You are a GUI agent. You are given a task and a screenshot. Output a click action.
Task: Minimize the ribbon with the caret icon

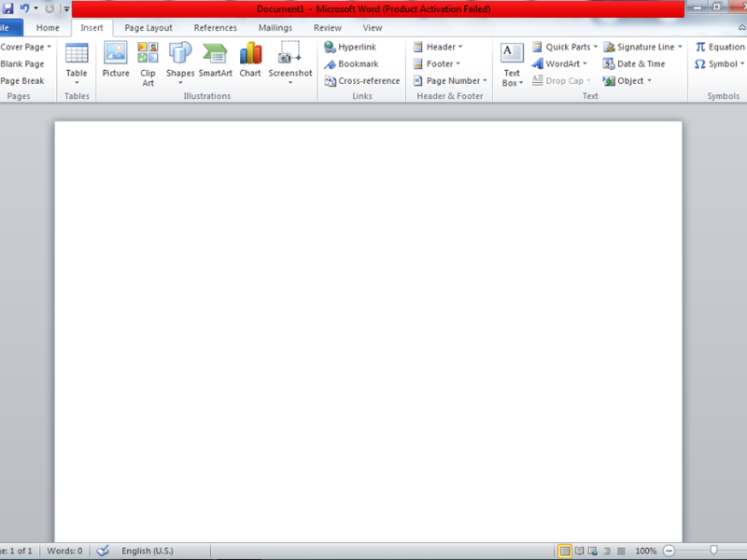(x=741, y=28)
